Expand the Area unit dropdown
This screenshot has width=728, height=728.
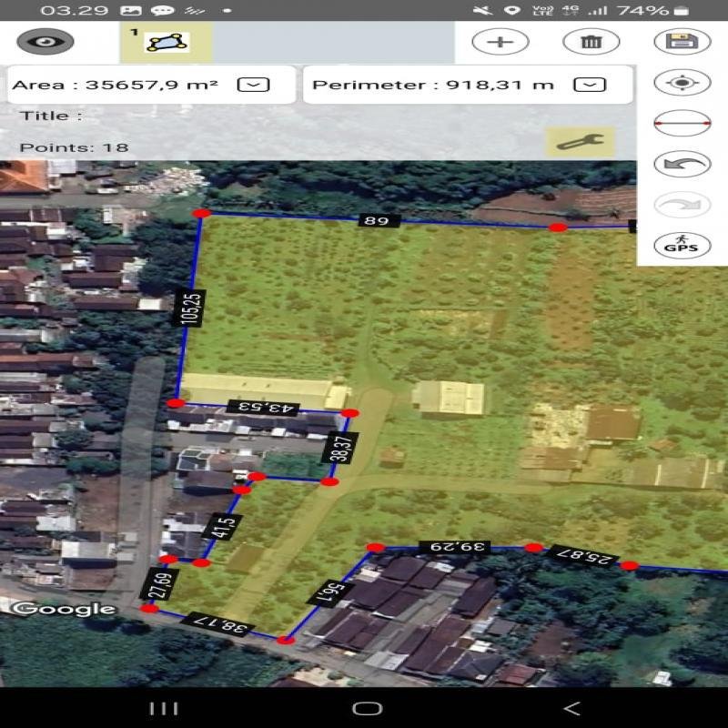tap(253, 85)
